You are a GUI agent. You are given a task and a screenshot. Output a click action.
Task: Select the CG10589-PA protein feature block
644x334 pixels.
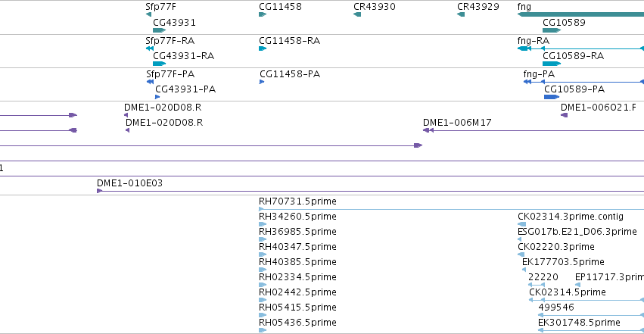tap(552, 97)
